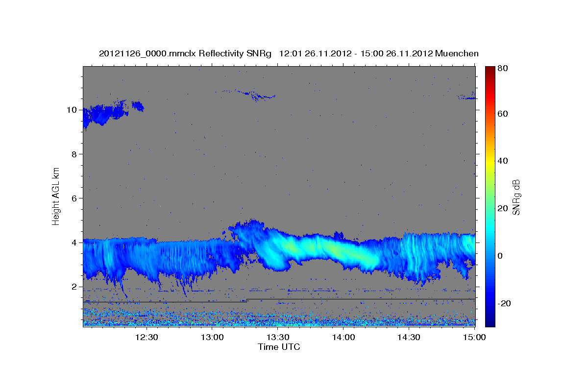The height and width of the screenshot is (392, 588).
Task: Click the 15:00 time tick label
Action: click(x=474, y=338)
